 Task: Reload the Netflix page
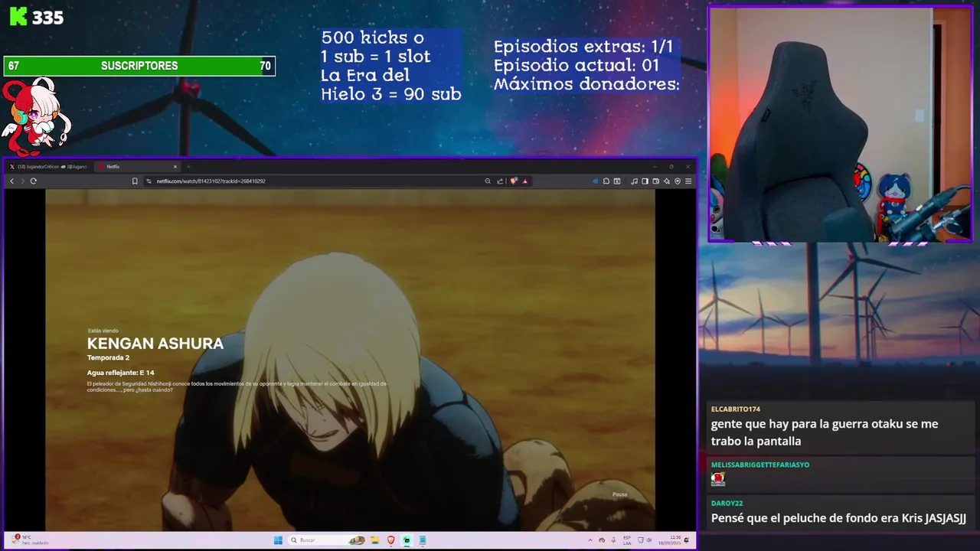tap(33, 181)
